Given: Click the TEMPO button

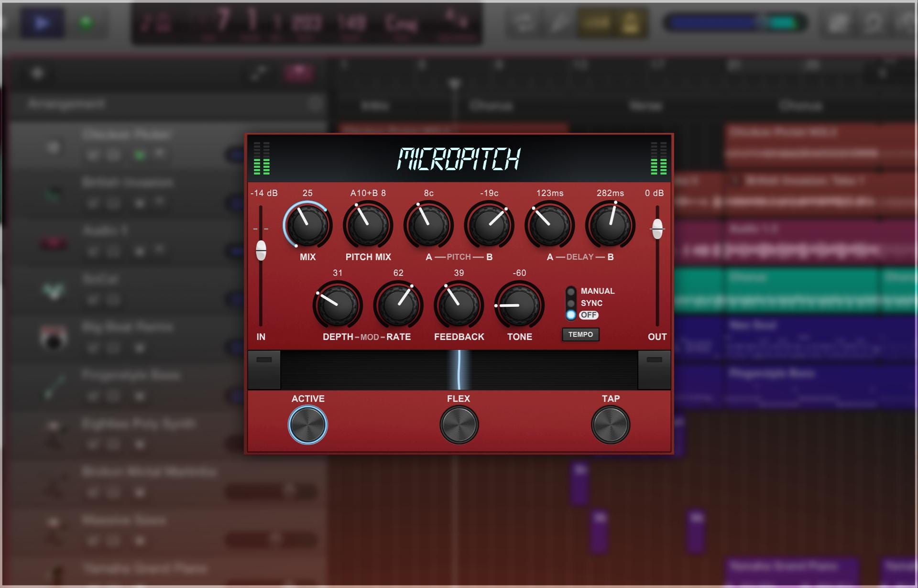Looking at the screenshot, I should 580,335.
